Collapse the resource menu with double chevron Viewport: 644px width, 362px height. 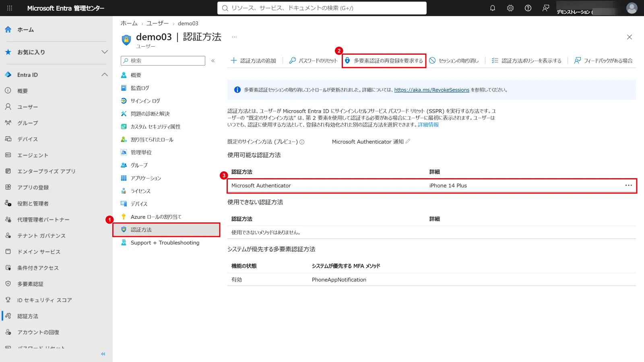[x=213, y=61]
